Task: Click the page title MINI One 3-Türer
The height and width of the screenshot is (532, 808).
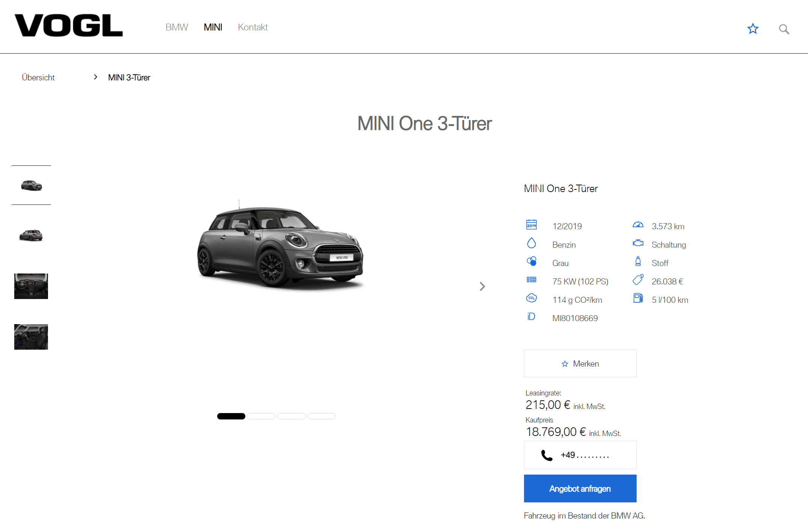Action: pos(424,123)
